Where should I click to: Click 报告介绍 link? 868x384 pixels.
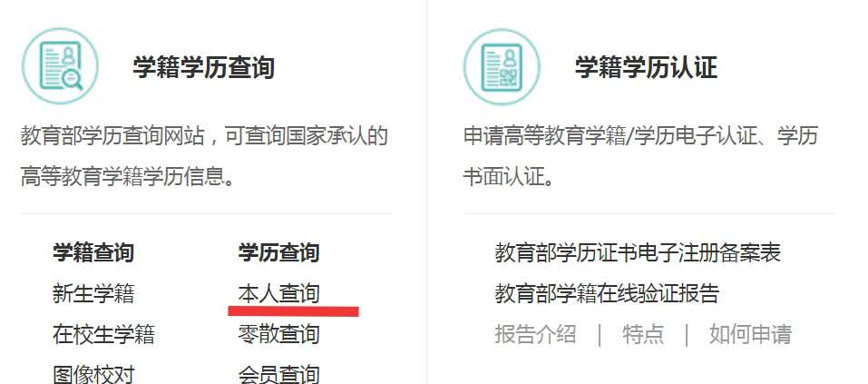click(535, 334)
